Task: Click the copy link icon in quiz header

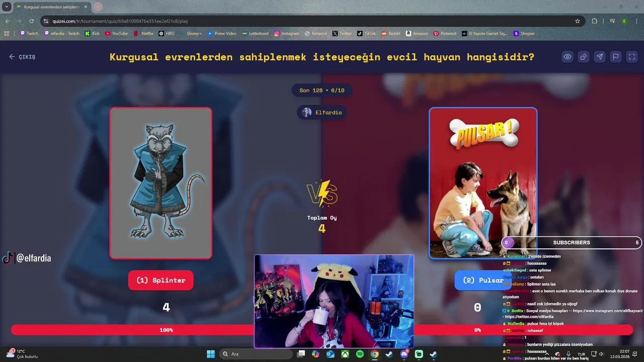Action: coord(584,57)
